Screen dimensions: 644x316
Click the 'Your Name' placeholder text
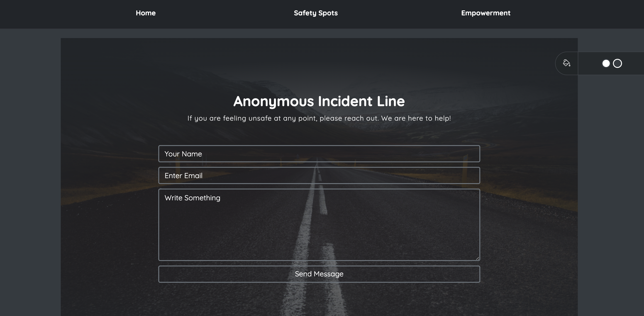pyautogui.click(x=183, y=154)
